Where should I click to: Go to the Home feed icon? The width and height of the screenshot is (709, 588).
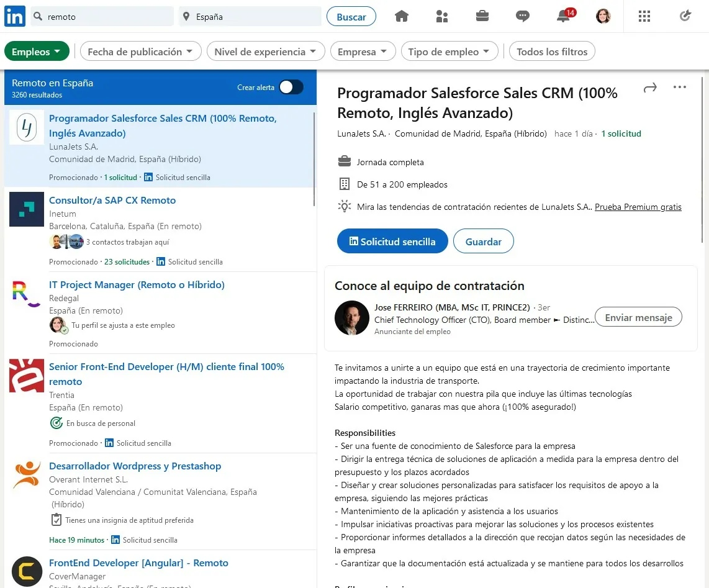pyautogui.click(x=402, y=16)
